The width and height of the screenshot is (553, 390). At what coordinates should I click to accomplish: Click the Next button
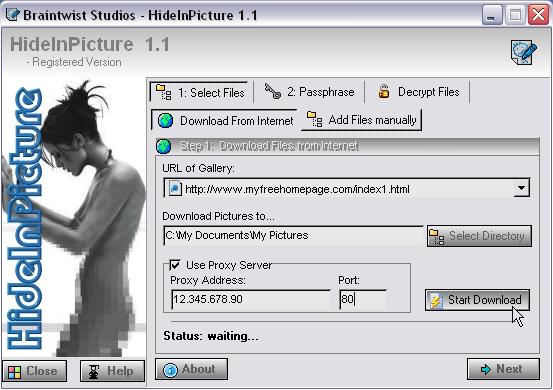(503, 369)
